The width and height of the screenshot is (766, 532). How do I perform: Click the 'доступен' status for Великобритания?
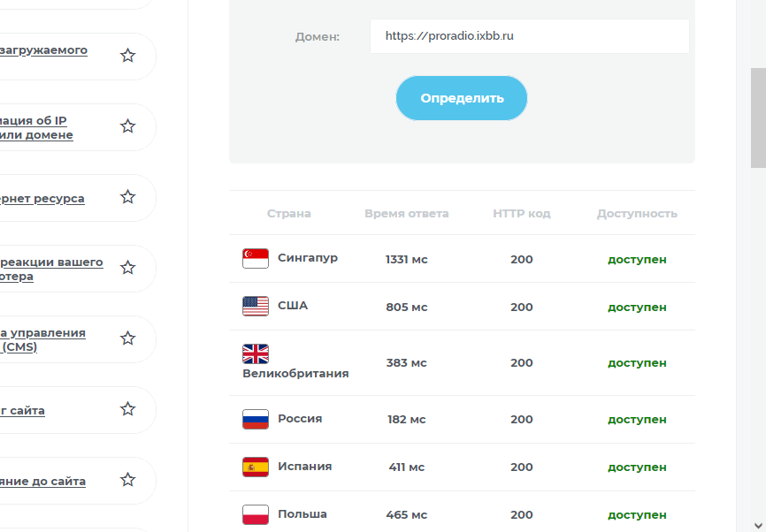[x=637, y=363]
